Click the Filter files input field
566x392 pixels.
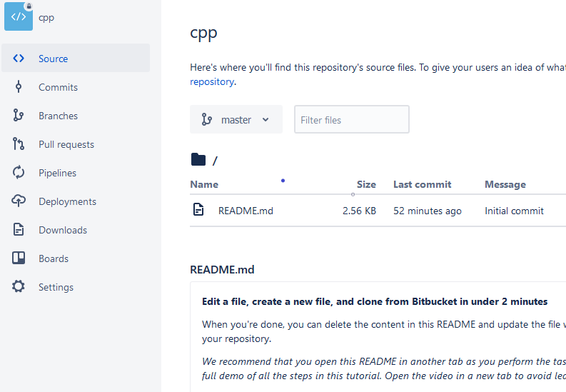pyautogui.click(x=352, y=119)
